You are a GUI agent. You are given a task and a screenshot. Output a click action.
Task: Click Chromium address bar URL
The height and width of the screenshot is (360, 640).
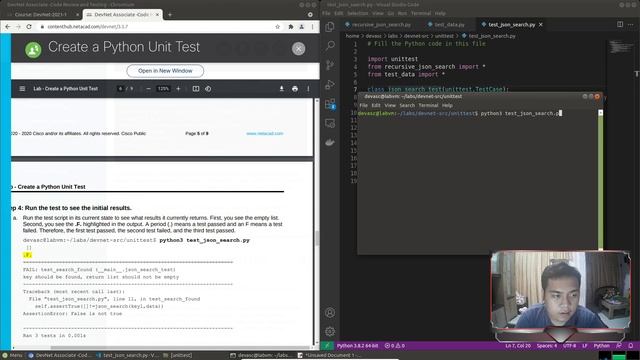pos(87,27)
